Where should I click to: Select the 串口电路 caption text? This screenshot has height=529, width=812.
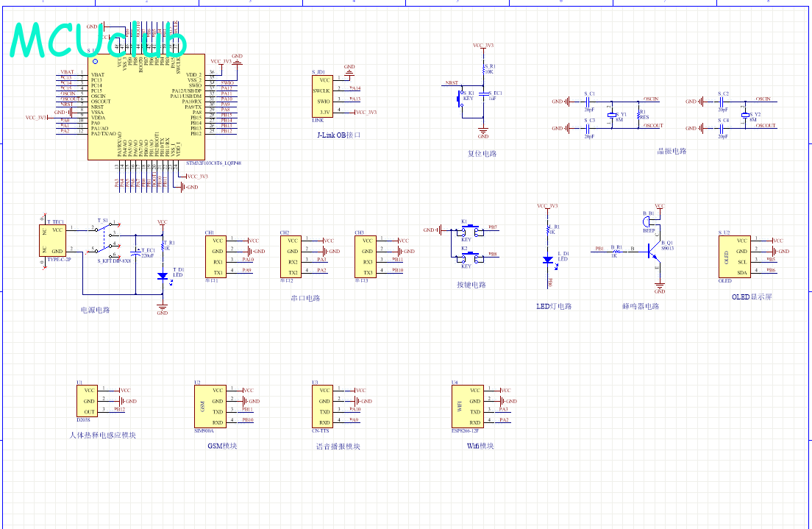point(305,298)
